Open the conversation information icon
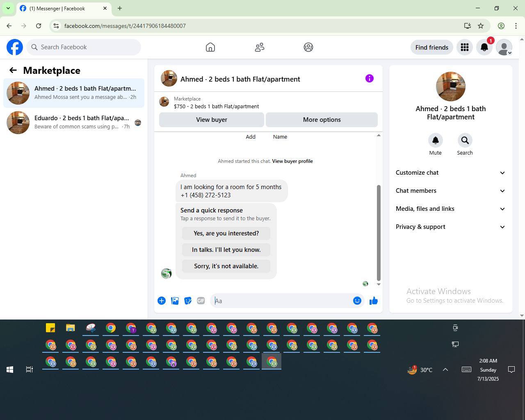525x420 pixels. coord(370,78)
